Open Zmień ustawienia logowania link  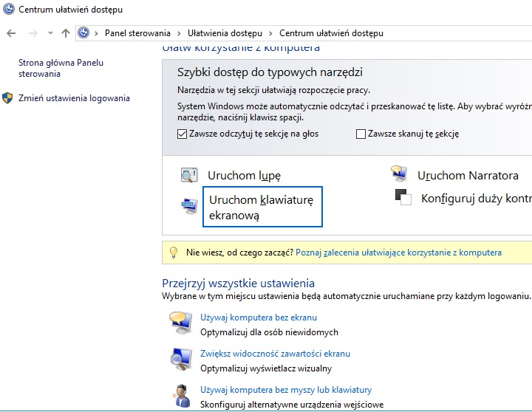(x=74, y=98)
